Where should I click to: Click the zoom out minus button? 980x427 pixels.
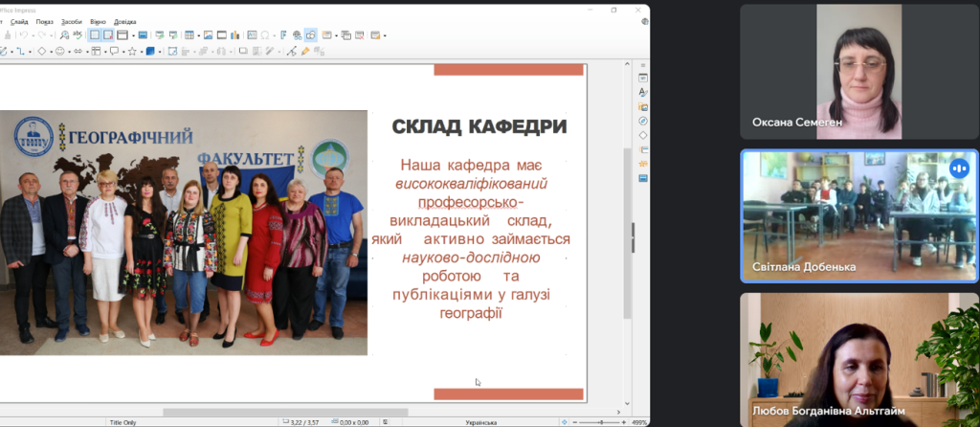click(x=574, y=422)
